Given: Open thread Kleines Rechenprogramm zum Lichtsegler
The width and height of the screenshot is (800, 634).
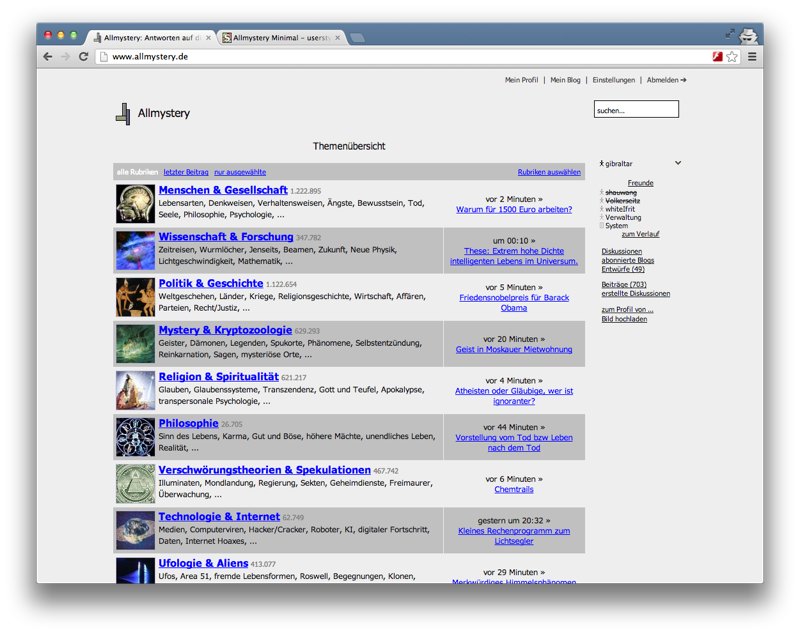Looking at the screenshot, I should tap(514, 536).
